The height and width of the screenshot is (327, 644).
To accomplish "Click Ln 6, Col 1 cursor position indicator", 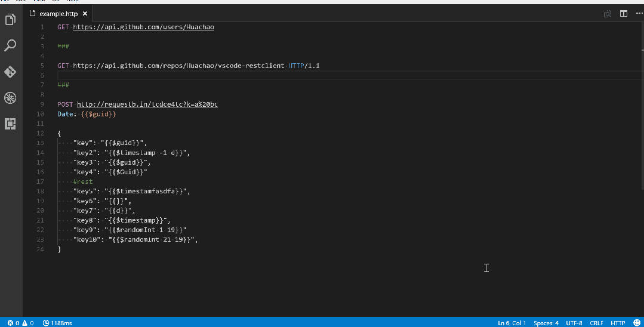I will pos(512,323).
